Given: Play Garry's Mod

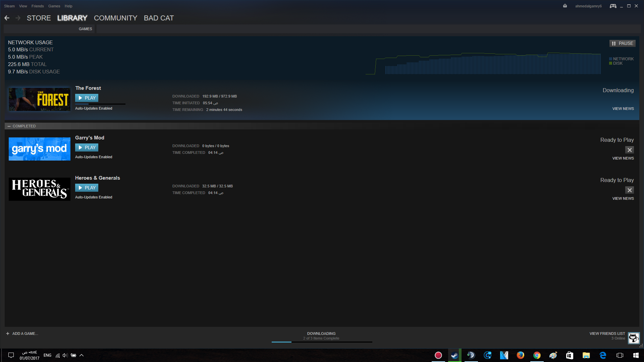Looking at the screenshot, I should (87, 147).
